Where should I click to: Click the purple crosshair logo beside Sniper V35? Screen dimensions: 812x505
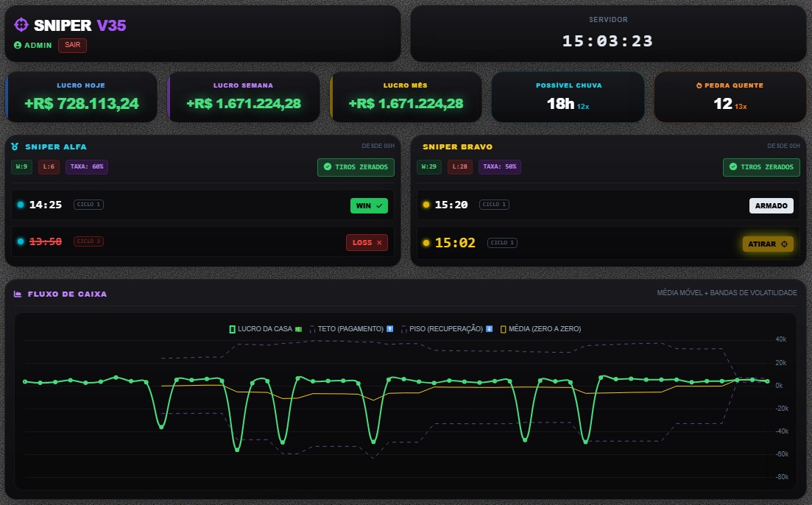[21, 25]
